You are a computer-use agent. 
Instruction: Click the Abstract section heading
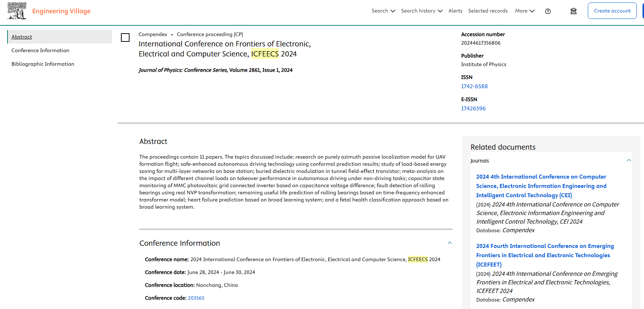coord(153,141)
